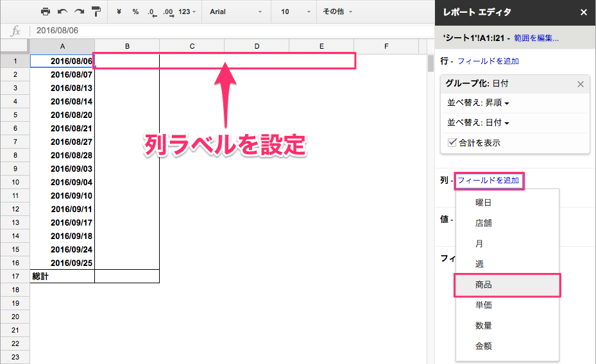Choose 単価 from the field list
This screenshot has height=364, width=596.
click(507, 305)
